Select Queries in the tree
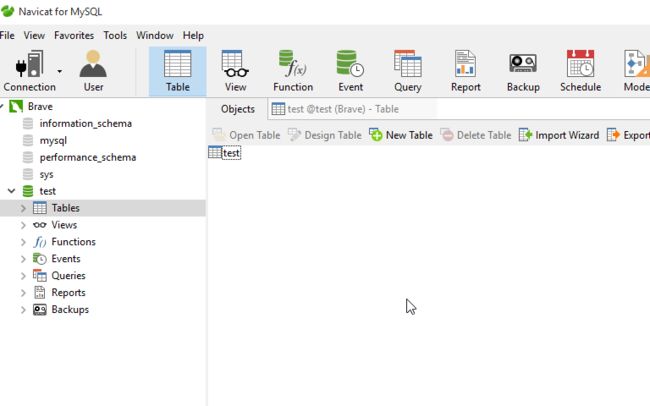650x406 pixels. point(68,276)
